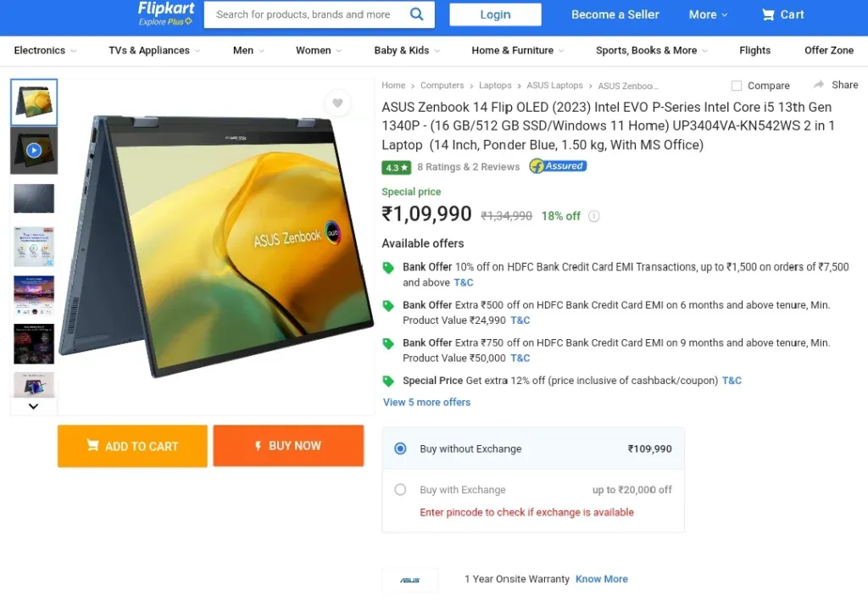The width and height of the screenshot is (868, 601).
Task: Go to the Flights section
Action: (x=754, y=50)
